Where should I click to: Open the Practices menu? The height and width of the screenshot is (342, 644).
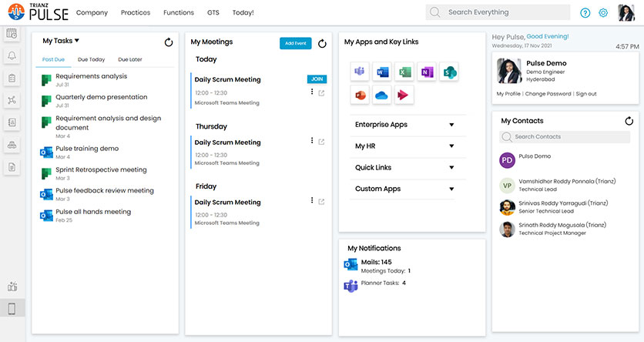coord(136,13)
